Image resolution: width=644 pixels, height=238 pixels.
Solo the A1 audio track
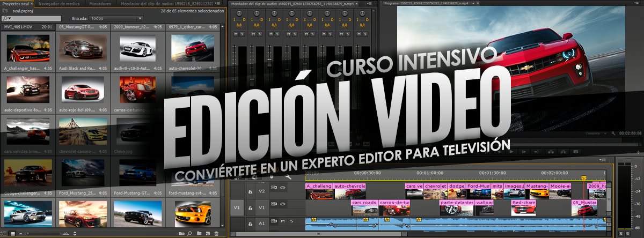coord(291,221)
